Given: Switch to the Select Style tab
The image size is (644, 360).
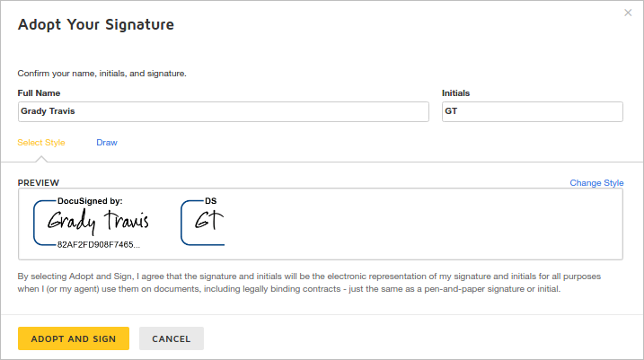Looking at the screenshot, I should (41, 143).
